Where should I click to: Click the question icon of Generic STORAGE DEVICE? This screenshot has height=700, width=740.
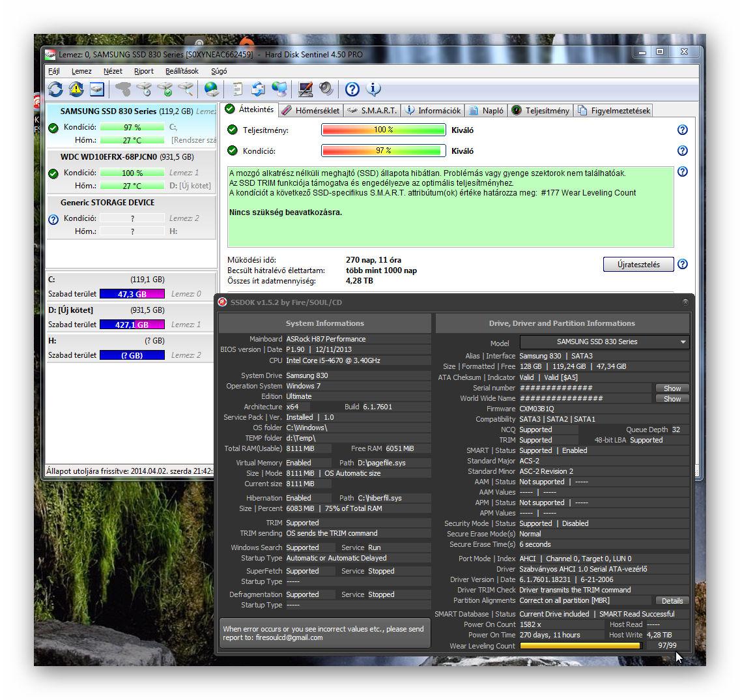point(53,219)
